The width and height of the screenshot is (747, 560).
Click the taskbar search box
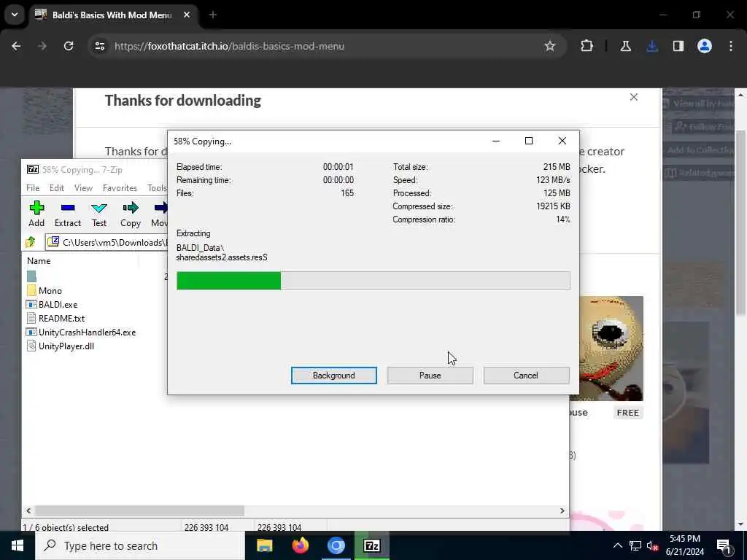pyautogui.click(x=140, y=545)
